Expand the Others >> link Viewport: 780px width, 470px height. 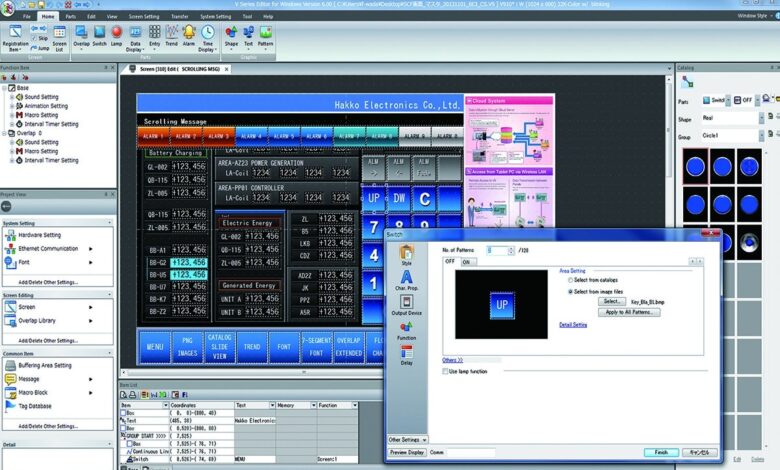[452, 360]
